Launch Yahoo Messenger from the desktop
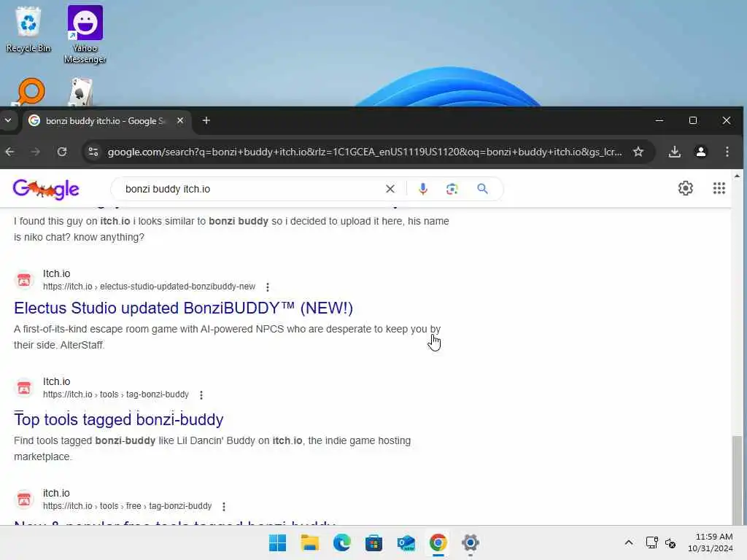 85,34
